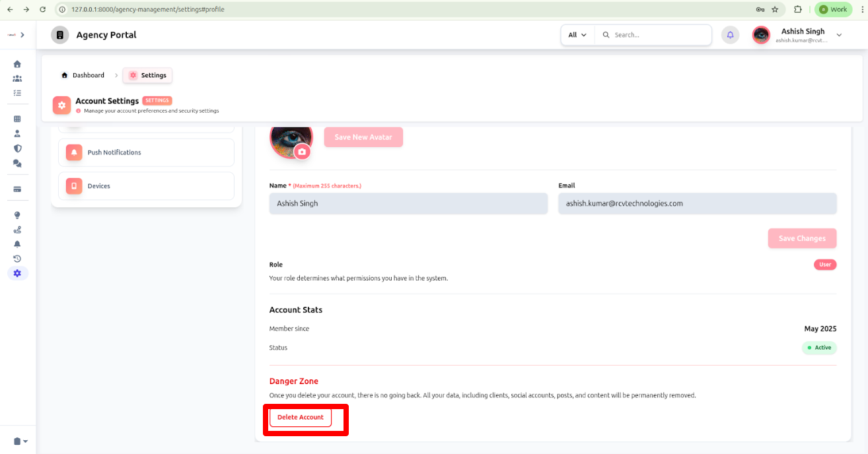This screenshot has height=454, width=868.
Task: Open the chat bubbles icon in the sidebar
Action: [x=17, y=163]
